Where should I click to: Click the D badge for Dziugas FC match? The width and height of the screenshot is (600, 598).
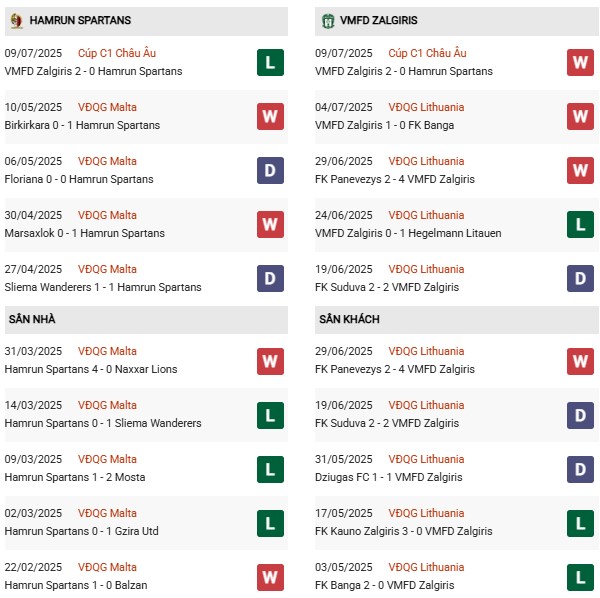click(x=581, y=468)
